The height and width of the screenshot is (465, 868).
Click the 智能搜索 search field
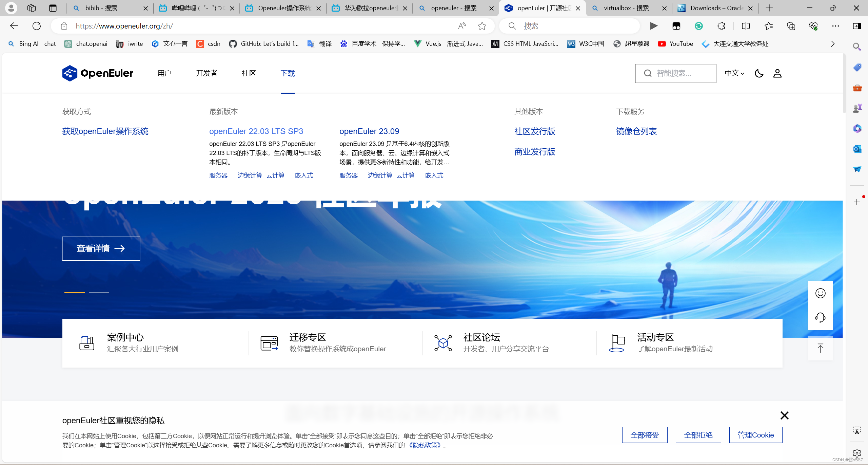click(x=675, y=73)
